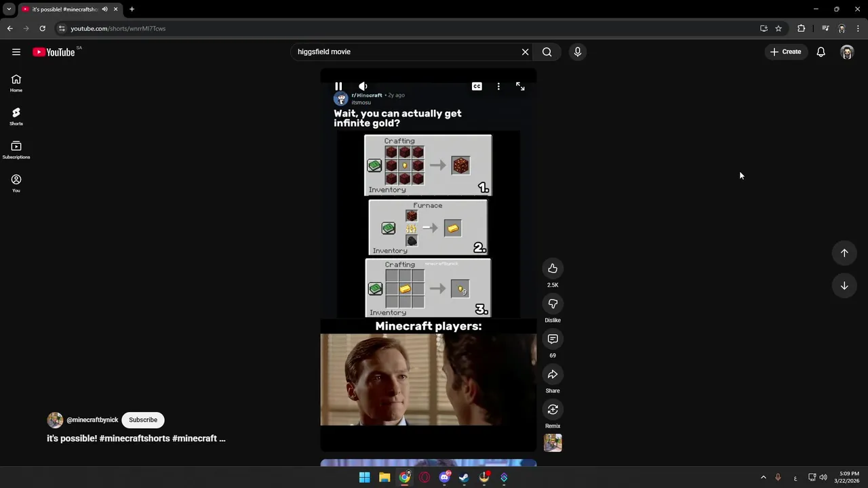Image resolution: width=868 pixels, height=488 pixels.
Task: Toggle closed captions on the Short
Action: coord(477,86)
